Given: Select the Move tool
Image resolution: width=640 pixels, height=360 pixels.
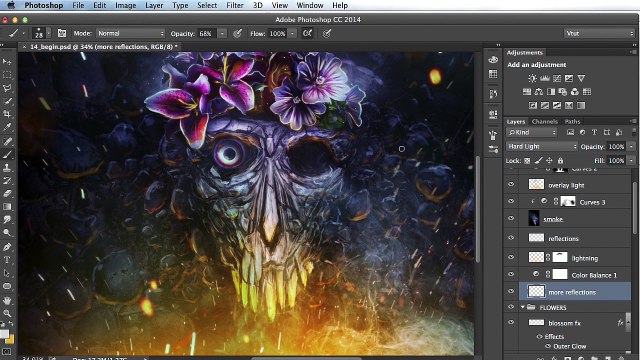Looking at the screenshot, I should [7, 62].
